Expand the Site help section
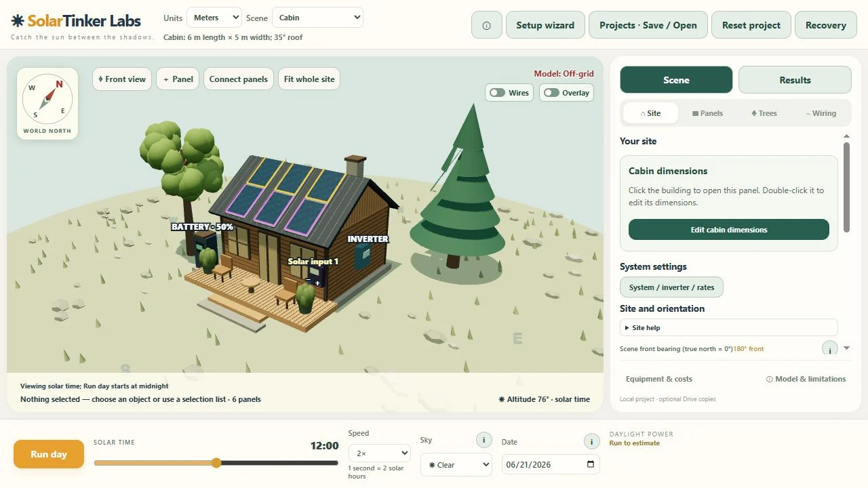868x488 pixels. coord(729,328)
